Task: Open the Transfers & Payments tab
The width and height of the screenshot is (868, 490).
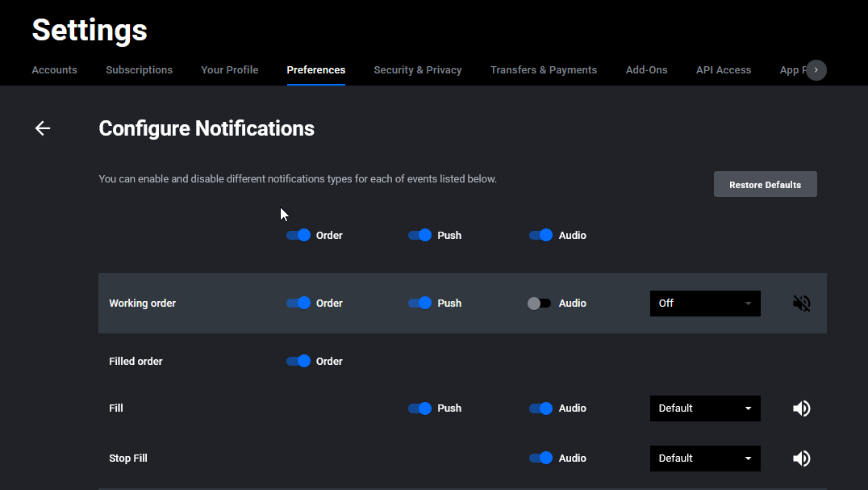Action: click(544, 70)
